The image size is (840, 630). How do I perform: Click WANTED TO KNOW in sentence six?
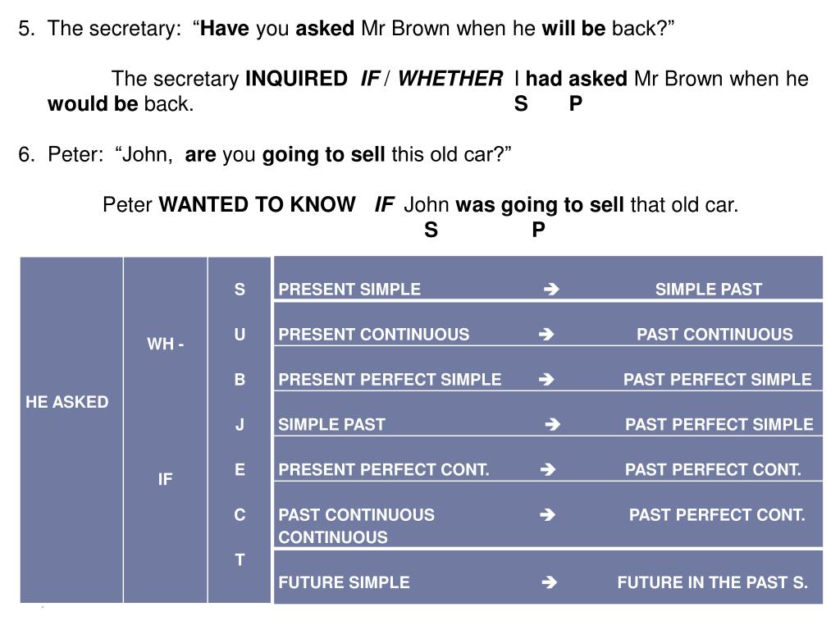pyautogui.click(x=257, y=204)
